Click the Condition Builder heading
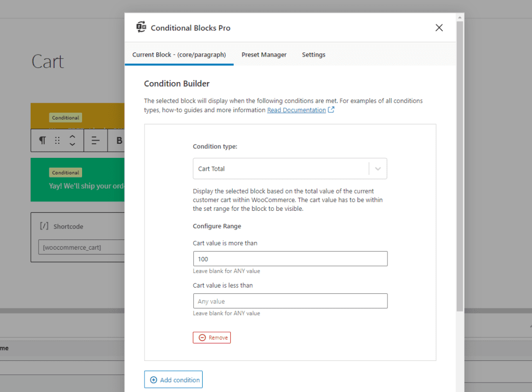The height and width of the screenshot is (392, 532). (x=177, y=84)
